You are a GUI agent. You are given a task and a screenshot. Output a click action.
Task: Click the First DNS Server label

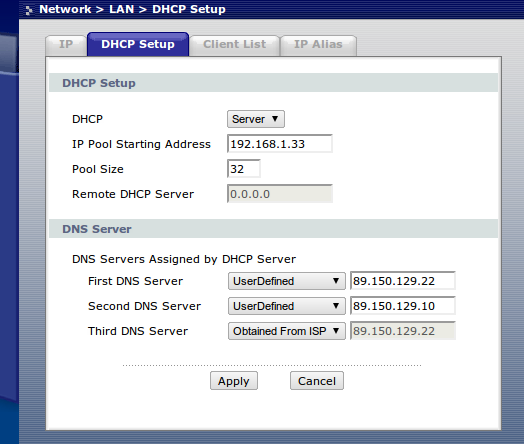tap(135, 281)
